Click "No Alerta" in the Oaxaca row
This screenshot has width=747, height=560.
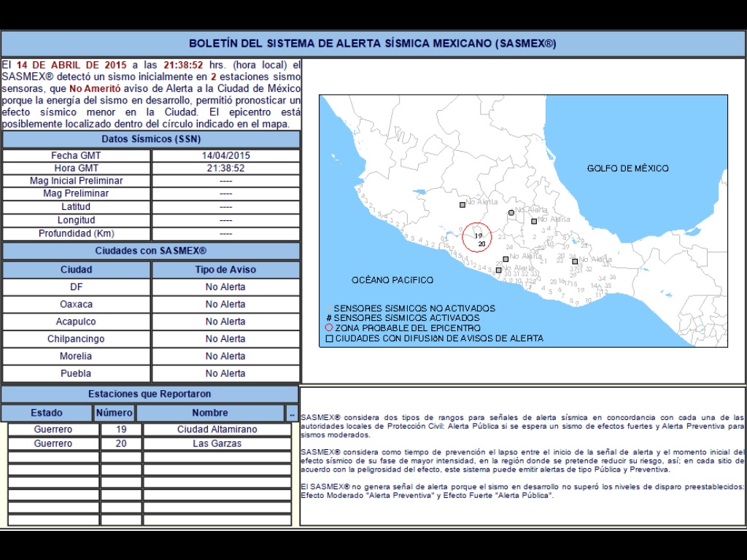point(226,304)
